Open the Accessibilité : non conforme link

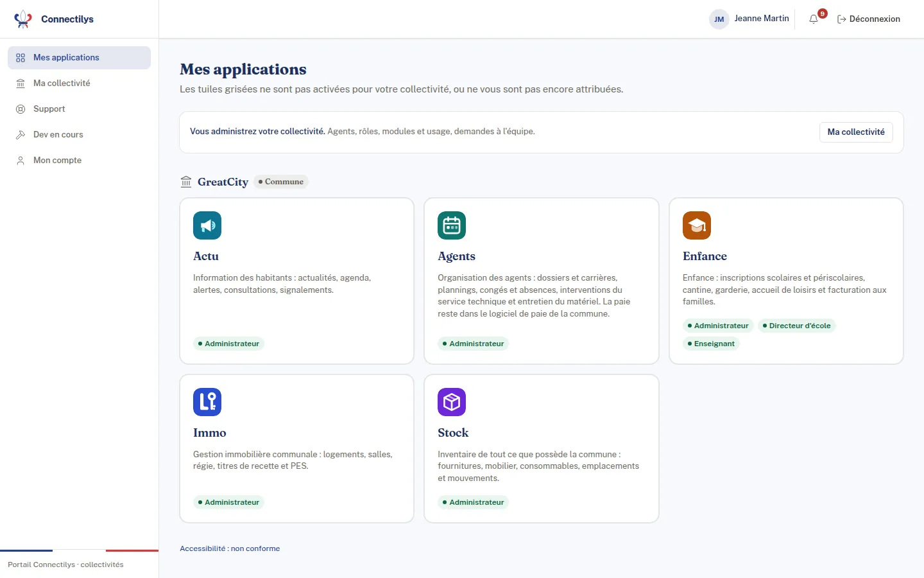(x=230, y=548)
